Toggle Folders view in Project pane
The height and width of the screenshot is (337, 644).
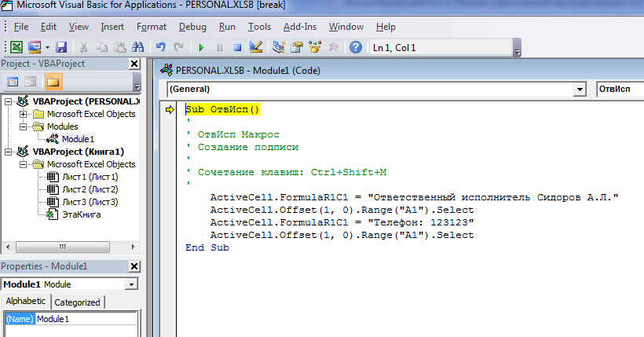(53, 82)
